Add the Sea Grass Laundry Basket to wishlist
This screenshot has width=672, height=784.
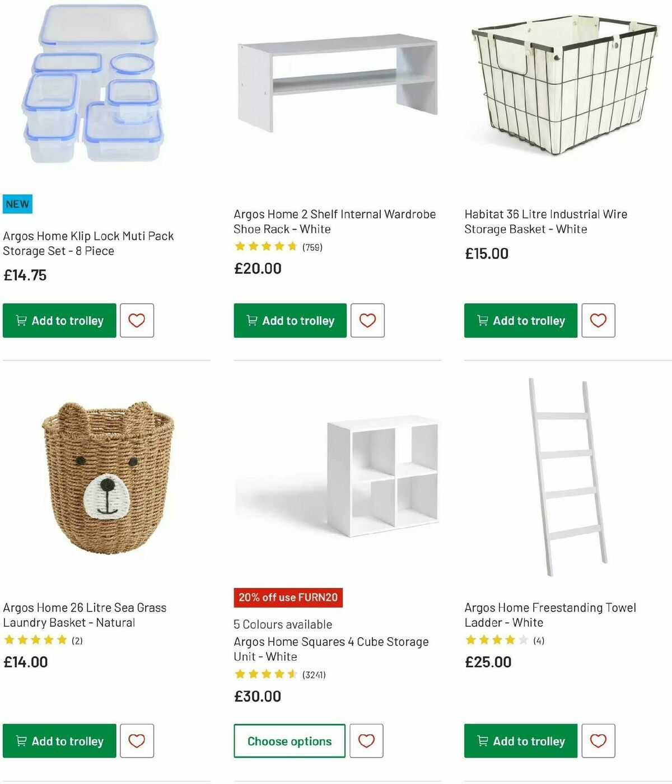[x=136, y=740]
